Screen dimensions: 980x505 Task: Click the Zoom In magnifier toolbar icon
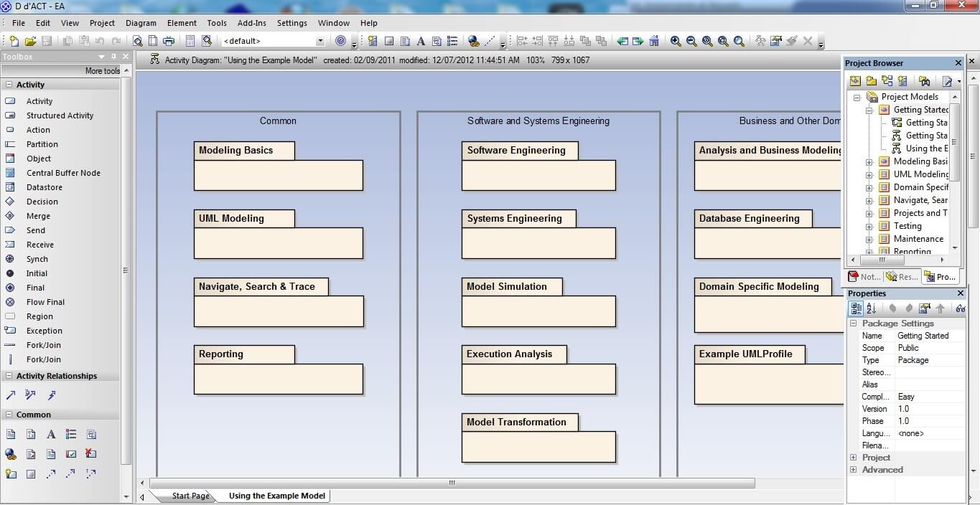click(x=676, y=41)
